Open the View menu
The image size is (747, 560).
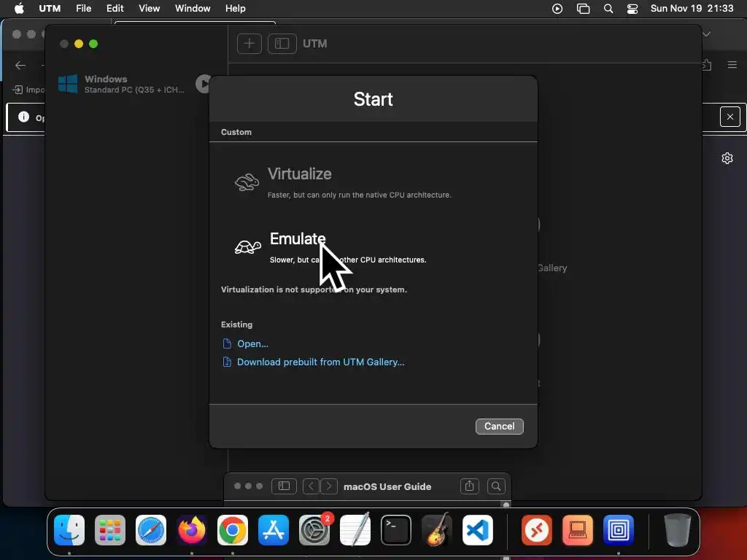pyautogui.click(x=149, y=9)
